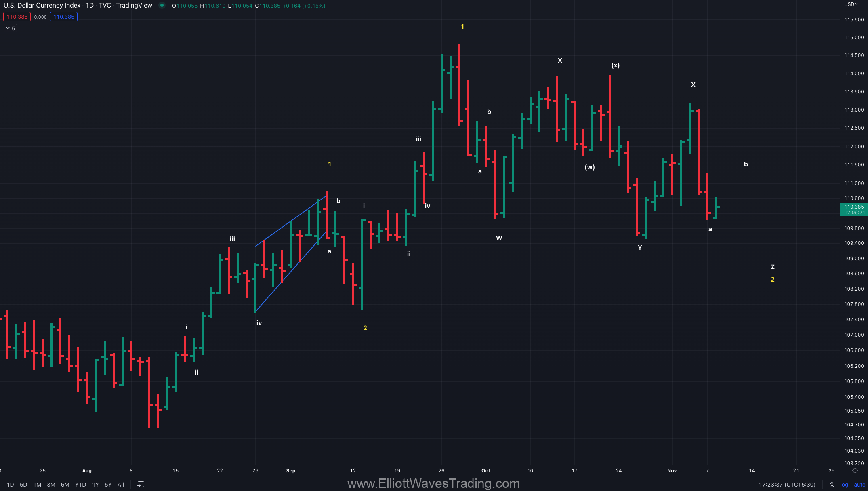Click the 109.000 price axis label
This screenshot has width=868, height=491.
(854, 259)
